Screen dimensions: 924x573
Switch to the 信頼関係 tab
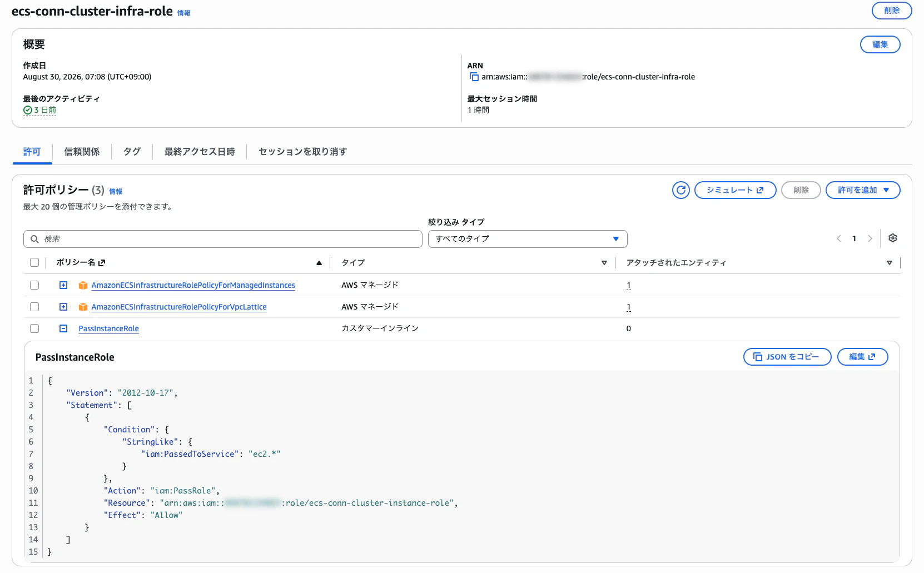tap(82, 152)
